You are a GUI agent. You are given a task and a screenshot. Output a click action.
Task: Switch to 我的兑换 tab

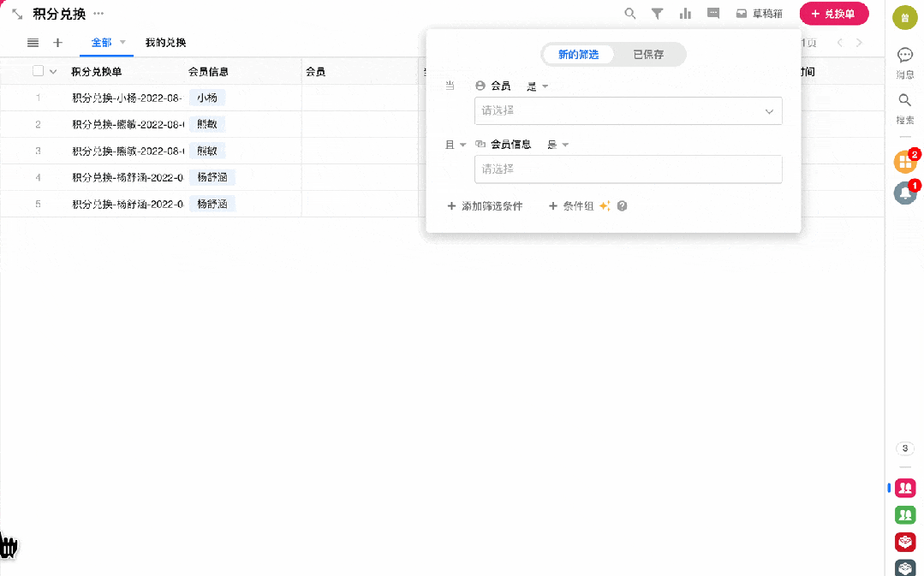[165, 43]
